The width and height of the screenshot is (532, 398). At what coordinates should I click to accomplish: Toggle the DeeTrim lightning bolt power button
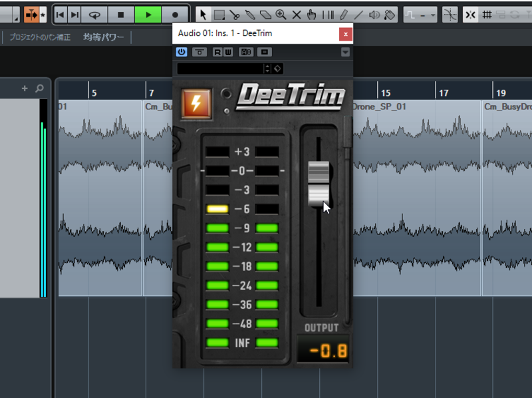[x=196, y=104]
